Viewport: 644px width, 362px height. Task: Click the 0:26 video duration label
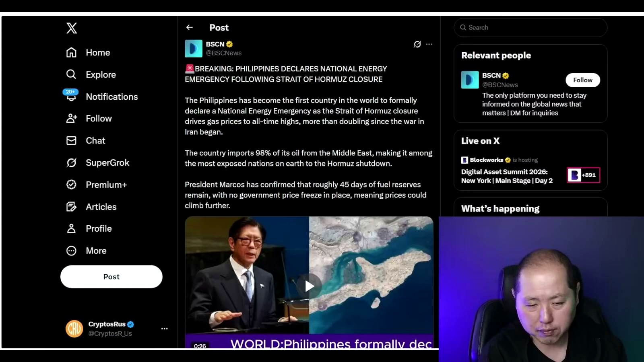click(200, 346)
